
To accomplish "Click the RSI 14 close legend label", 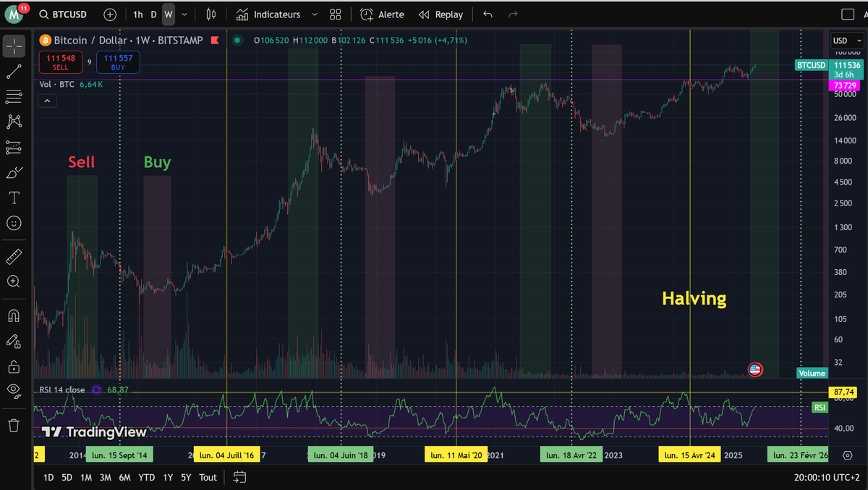I will click(61, 389).
